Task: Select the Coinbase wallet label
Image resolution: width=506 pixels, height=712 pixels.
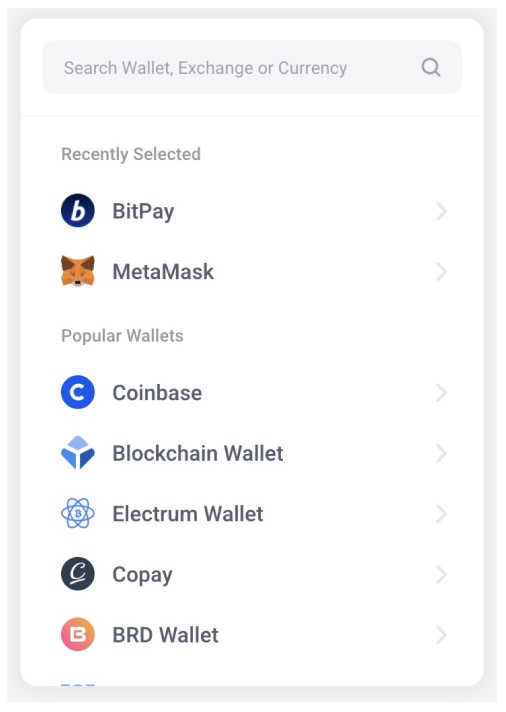Action: (x=157, y=393)
